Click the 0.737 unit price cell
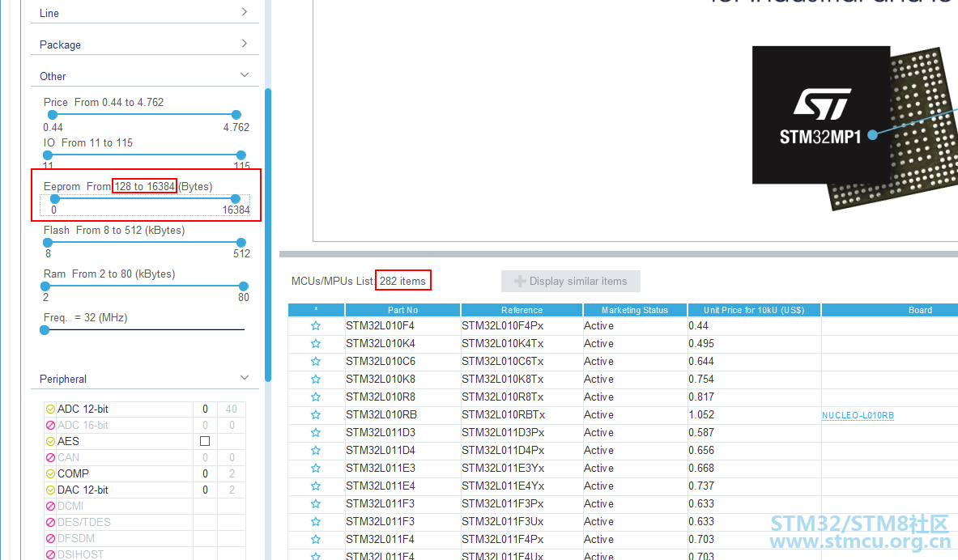Viewport: 958px width, 560px height. click(754, 486)
